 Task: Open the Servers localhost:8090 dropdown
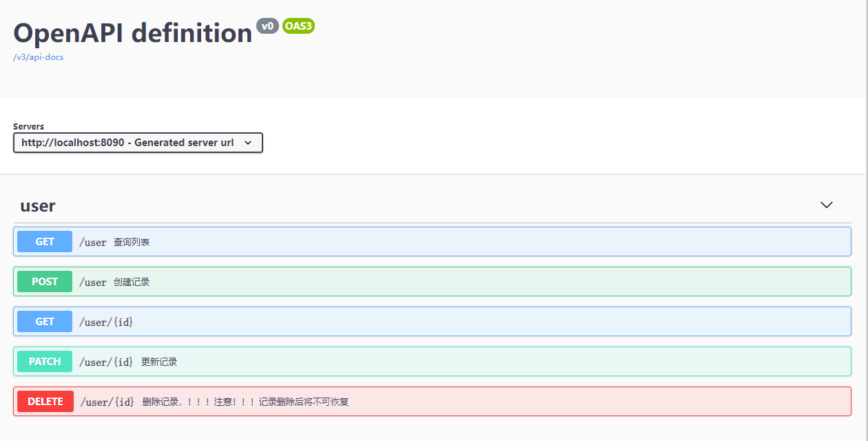tap(138, 143)
